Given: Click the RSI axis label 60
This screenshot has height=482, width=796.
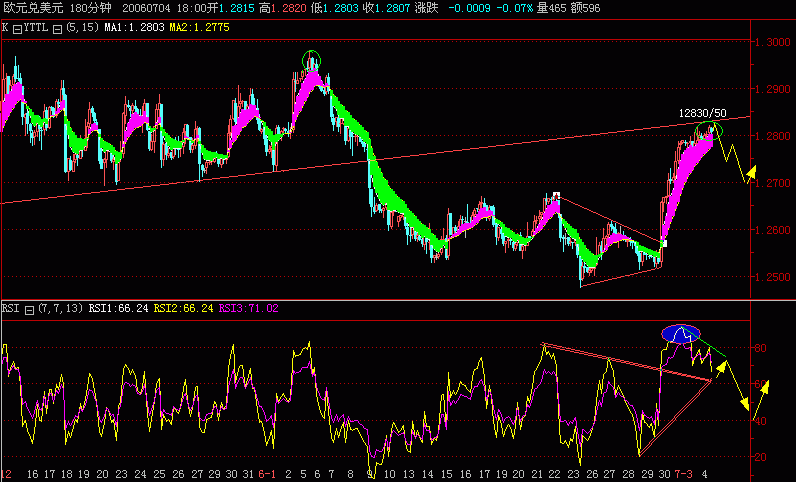Looking at the screenshot, I should (x=760, y=384).
